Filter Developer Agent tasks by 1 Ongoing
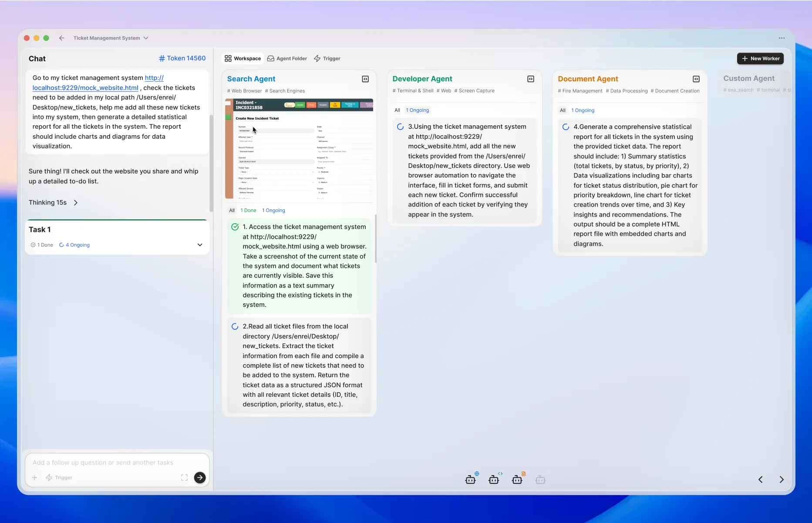The width and height of the screenshot is (812, 523). coord(417,110)
